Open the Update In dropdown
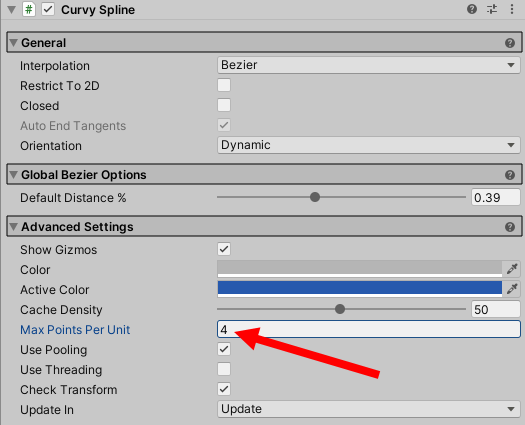This screenshot has height=425, width=525. [369, 409]
